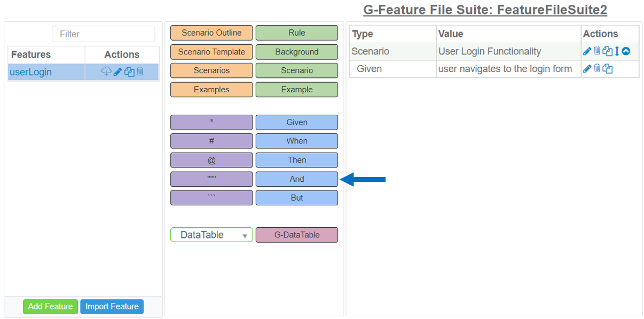Click the Given type cell in the table
Screen dimensions: 644x319
click(x=393, y=69)
